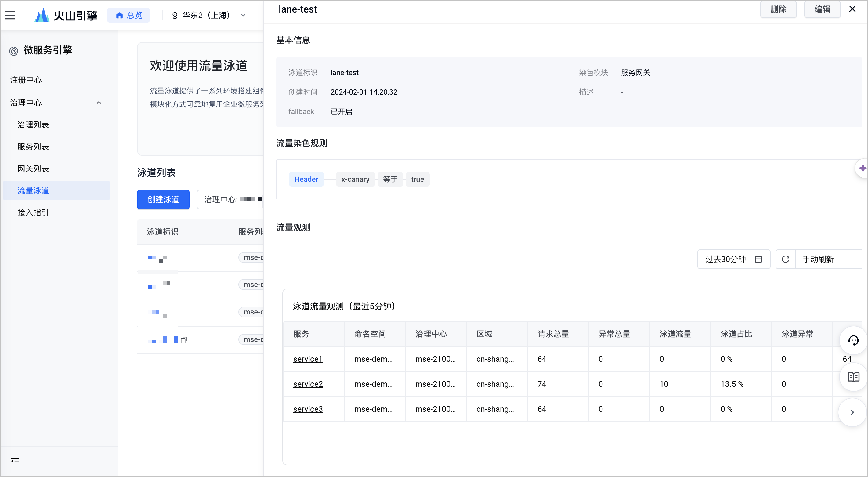Open the 总览 overview home button
This screenshot has height=477, width=868.
coord(129,15)
